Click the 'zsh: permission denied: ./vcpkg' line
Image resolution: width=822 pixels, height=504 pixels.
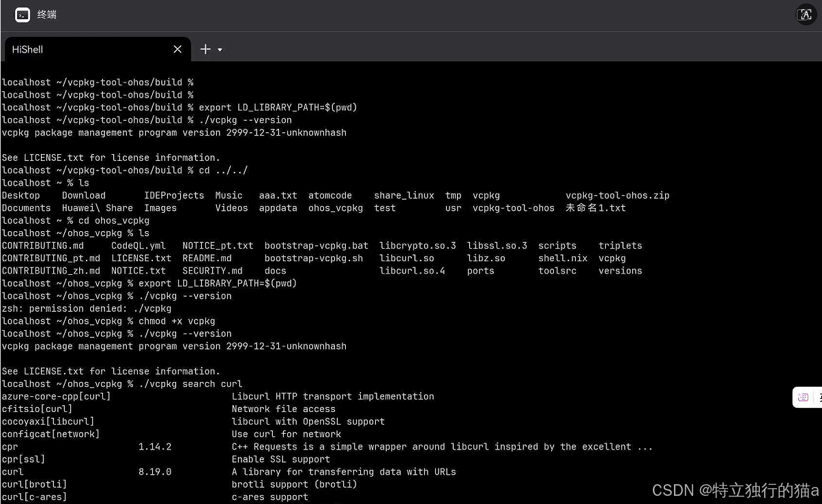point(87,308)
